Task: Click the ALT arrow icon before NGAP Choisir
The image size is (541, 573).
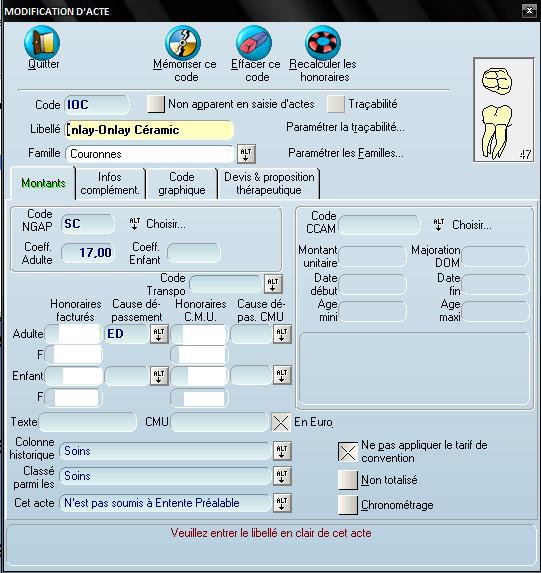Action: pos(135,224)
